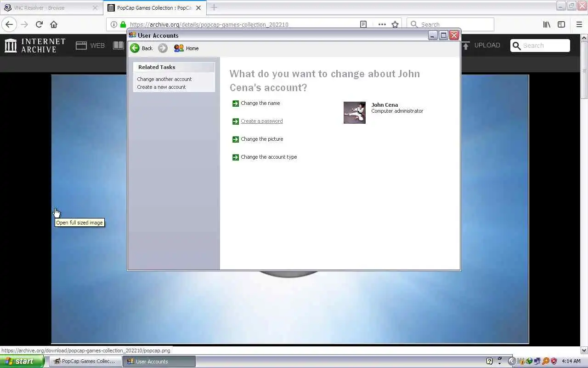Image resolution: width=588 pixels, height=368 pixels.
Task: Click the green arrow beside Change the picture
Action: (x=236, y=139)
